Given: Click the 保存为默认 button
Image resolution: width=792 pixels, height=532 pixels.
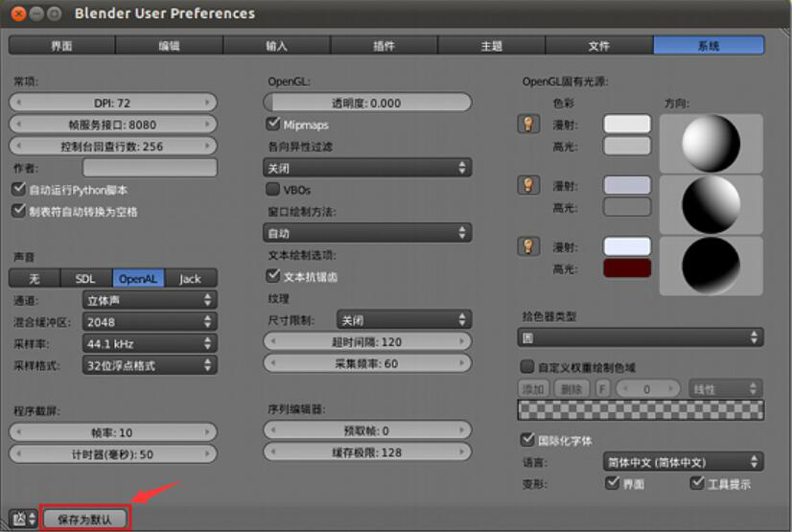Looking at the screenshot, I should [84, 519].
